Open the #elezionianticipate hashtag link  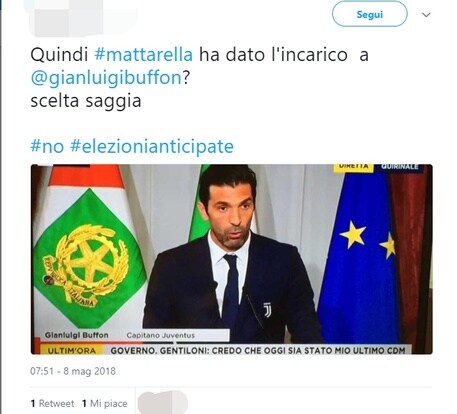point(152,147)
